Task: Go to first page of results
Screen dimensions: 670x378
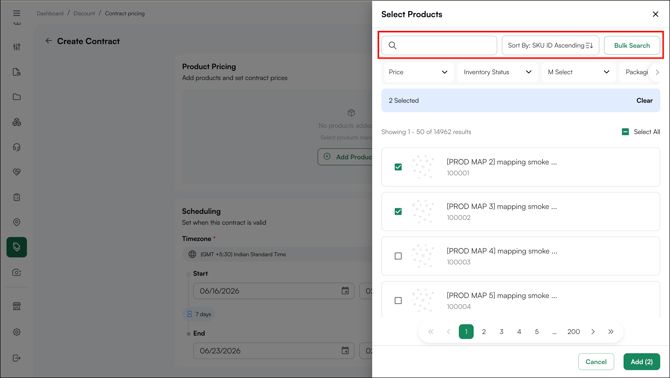Action: tap(431, 331)
